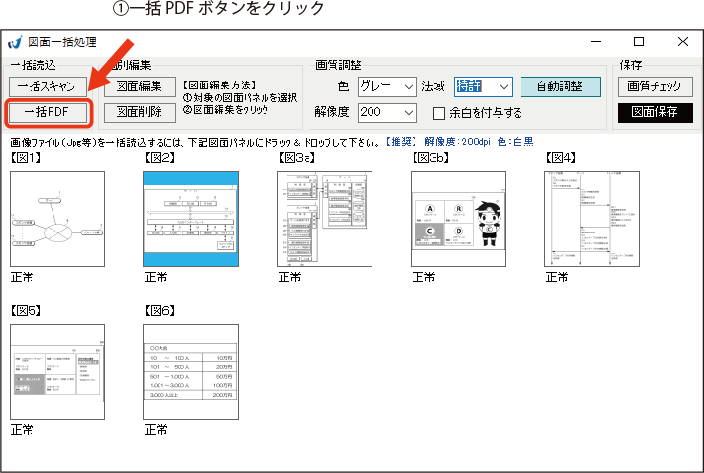Select the 図2 drawing thumbnail
Screen dimensions: 704x473
tap(191, 219)
